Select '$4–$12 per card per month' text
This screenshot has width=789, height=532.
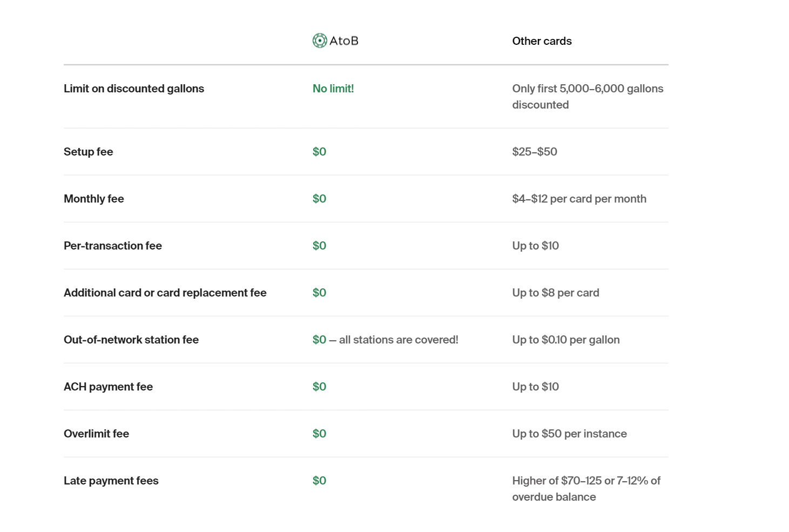tap(579, 199)
